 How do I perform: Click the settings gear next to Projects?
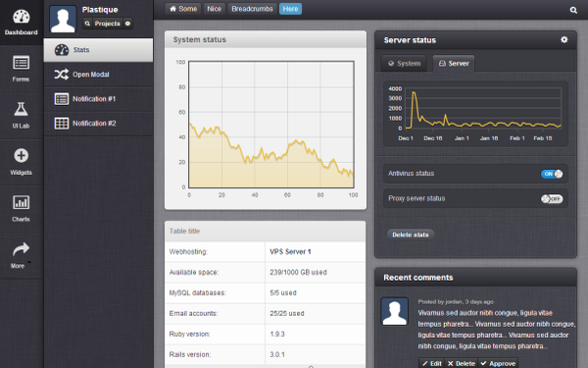[x=127, y=24]
